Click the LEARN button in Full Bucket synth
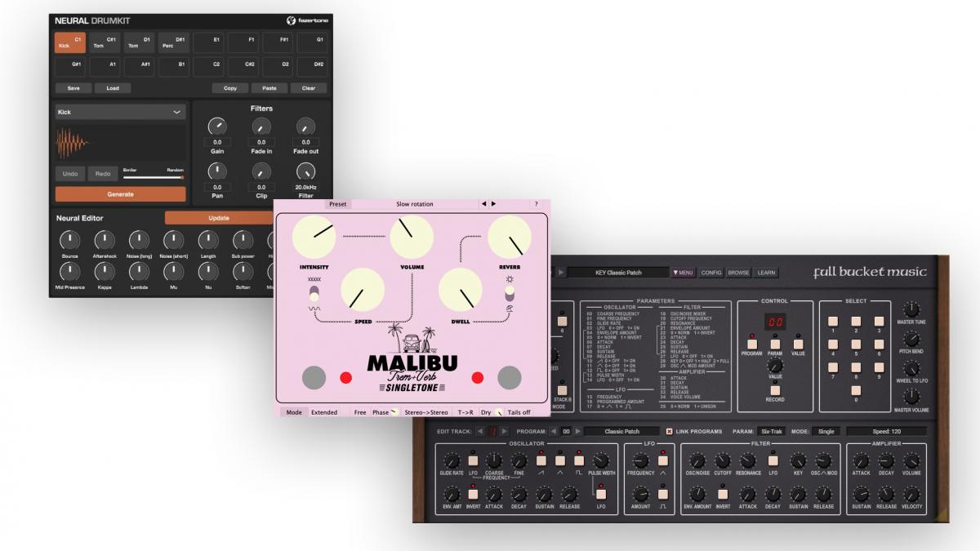Image resolution: width=980 pixels, height=551 pixels. (x=766, y=273)
